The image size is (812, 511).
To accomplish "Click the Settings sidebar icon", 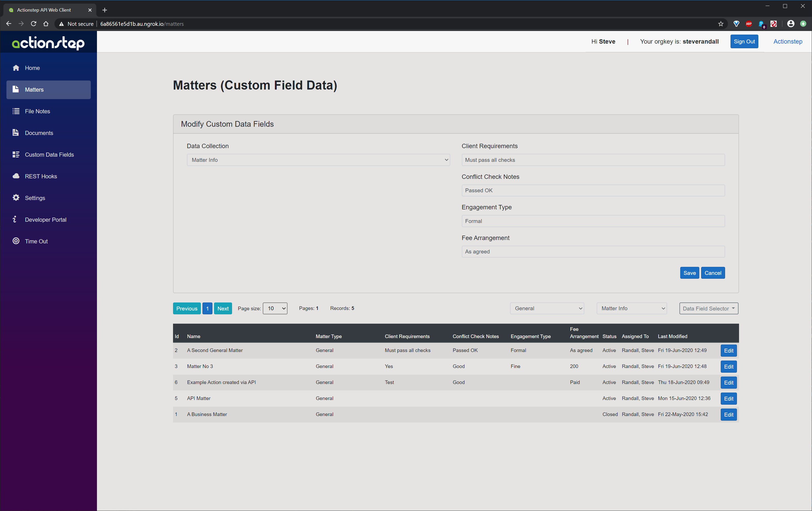I will 16,198.
